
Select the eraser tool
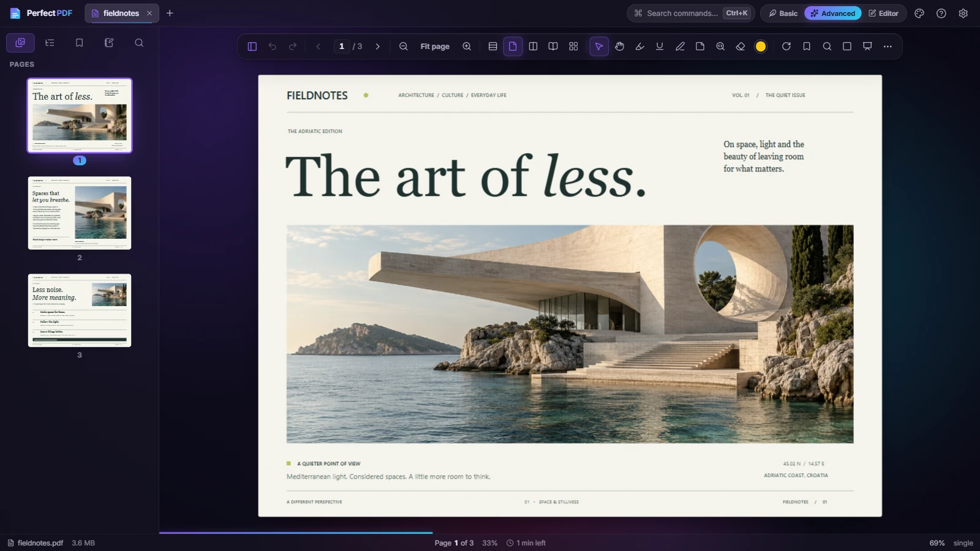pyautogui.click(x=741, y=47)
